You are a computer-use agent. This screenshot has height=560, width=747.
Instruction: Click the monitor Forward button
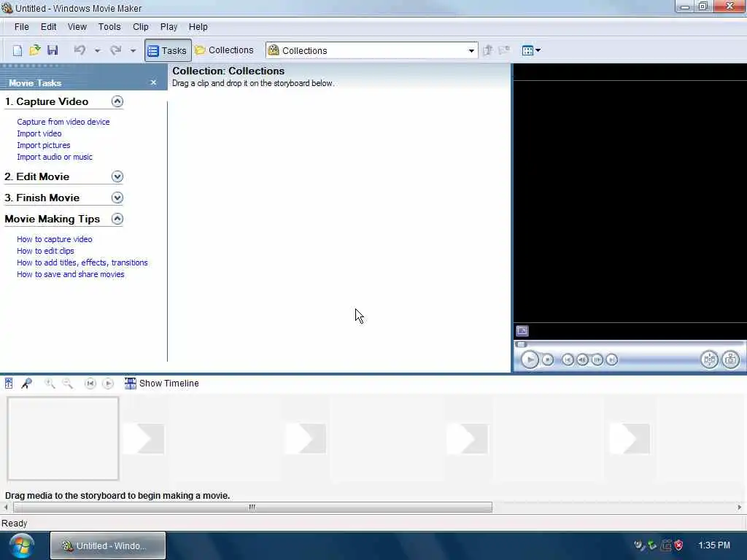(612, 359)
